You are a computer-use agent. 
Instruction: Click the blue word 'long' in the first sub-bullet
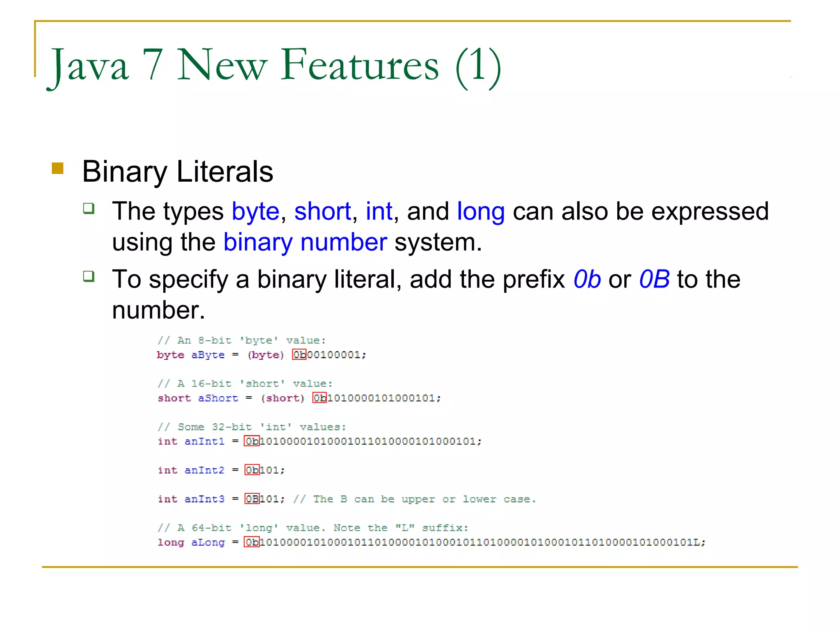tap(481, 212)
